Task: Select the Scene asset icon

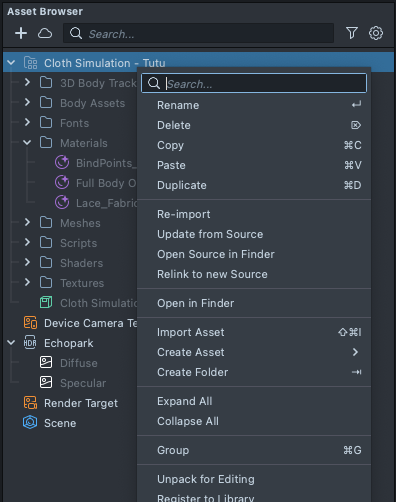Action: click(30, 423)
